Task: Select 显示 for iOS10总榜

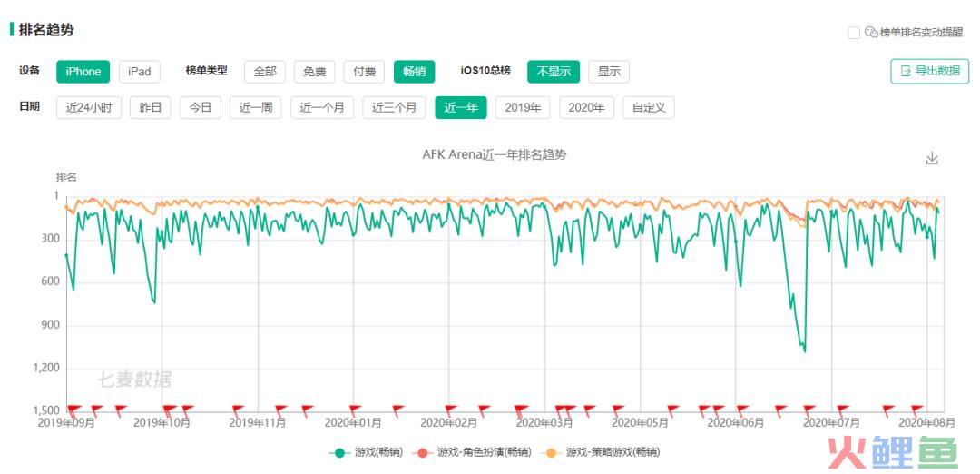Action: click(609, 72)
